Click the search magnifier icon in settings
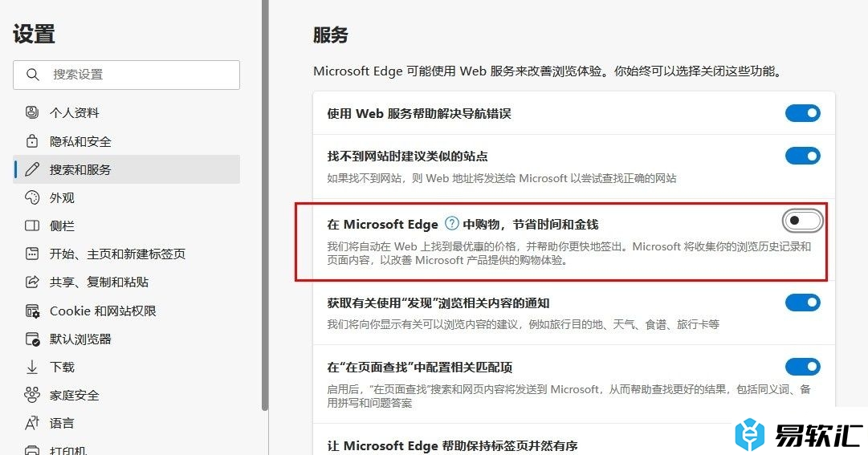Image resolution: width=868 pixels, height=455 pixels. pyautogui.click(x=33, y=75)
